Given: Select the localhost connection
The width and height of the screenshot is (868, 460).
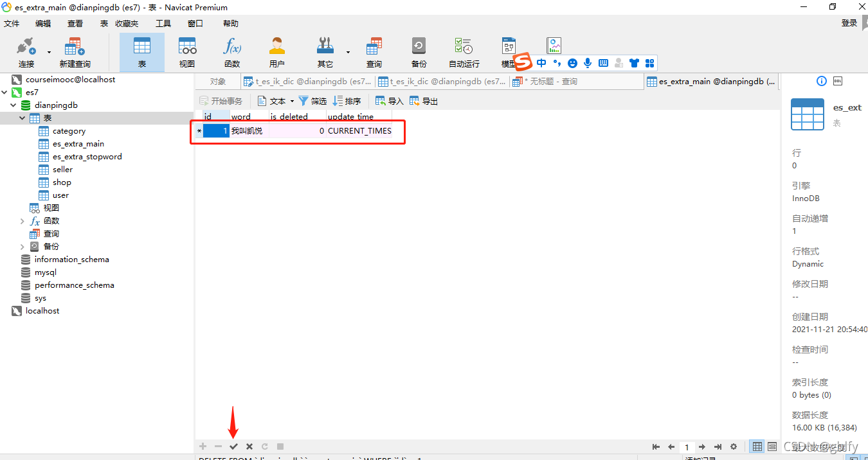Looking at the screenshot, I should [42, 311].
